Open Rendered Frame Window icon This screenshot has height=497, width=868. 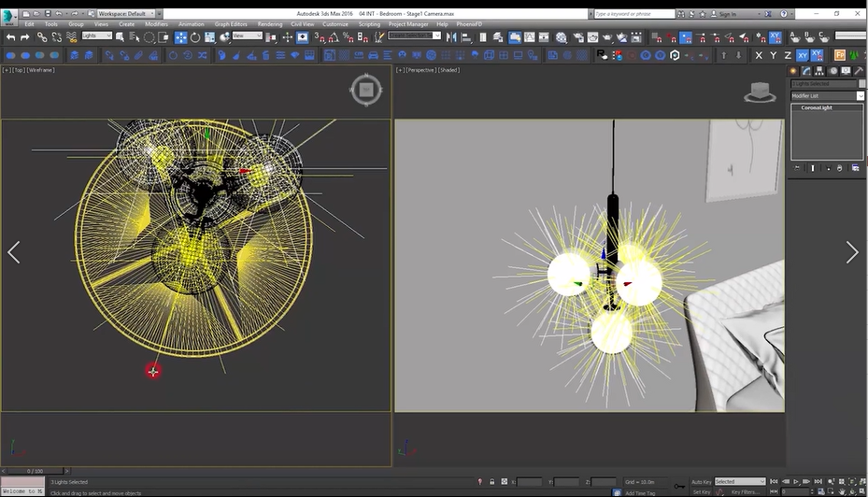click(593, 37)
